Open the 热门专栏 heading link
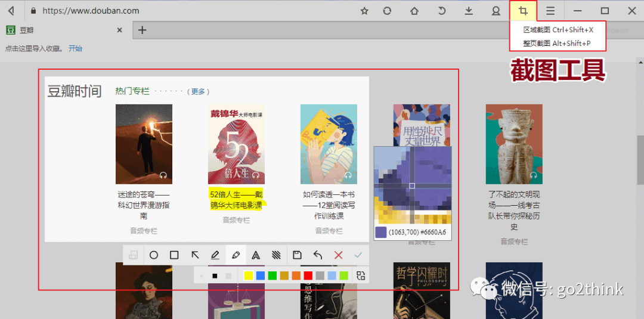 tap(132, 91)
